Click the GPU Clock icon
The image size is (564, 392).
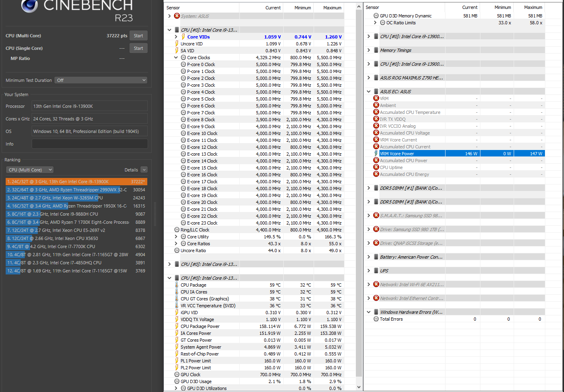coord(177,375)
